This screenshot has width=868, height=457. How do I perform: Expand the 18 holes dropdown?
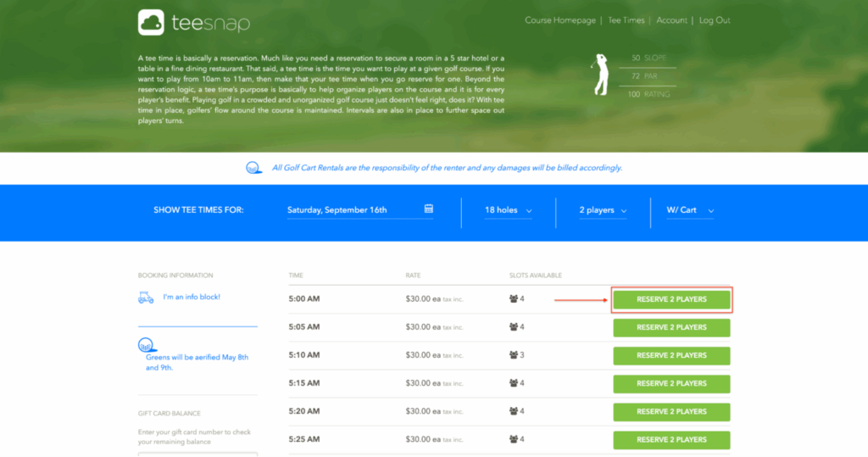coord(508,210)
